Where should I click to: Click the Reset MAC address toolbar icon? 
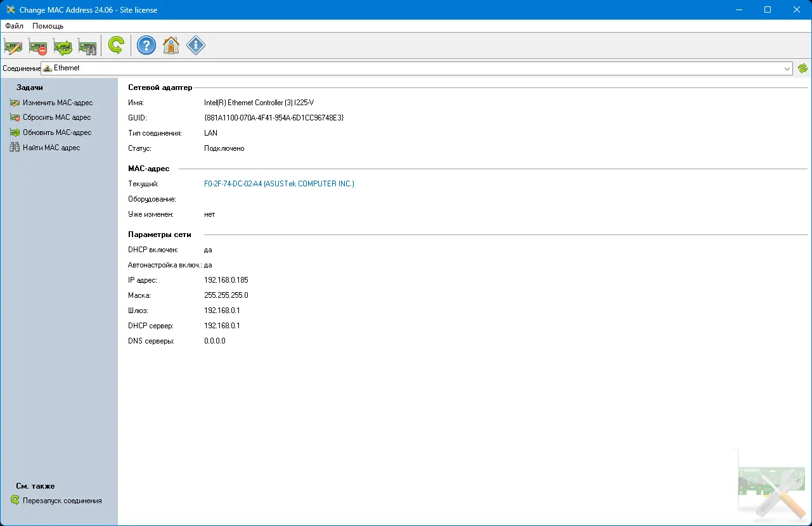coord(37,46)
